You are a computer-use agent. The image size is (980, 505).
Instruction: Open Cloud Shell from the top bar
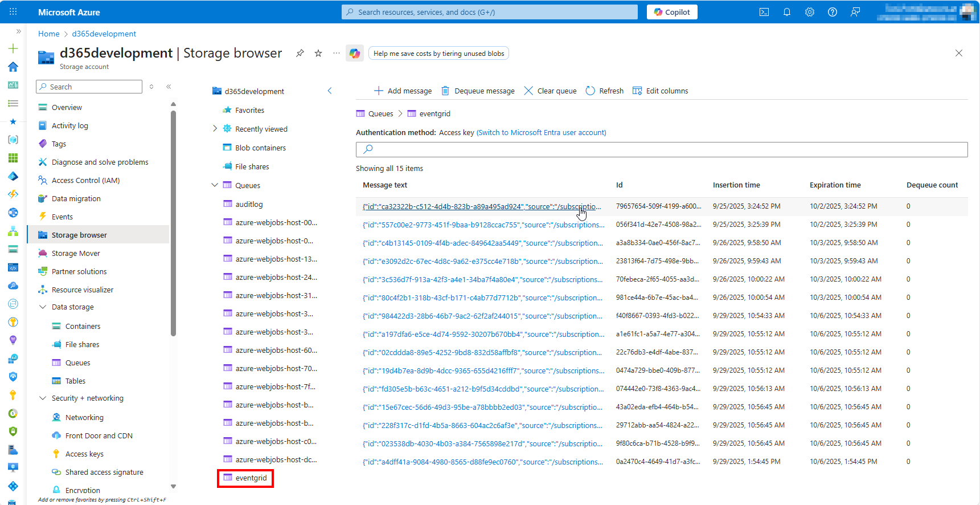coord(764,12)
